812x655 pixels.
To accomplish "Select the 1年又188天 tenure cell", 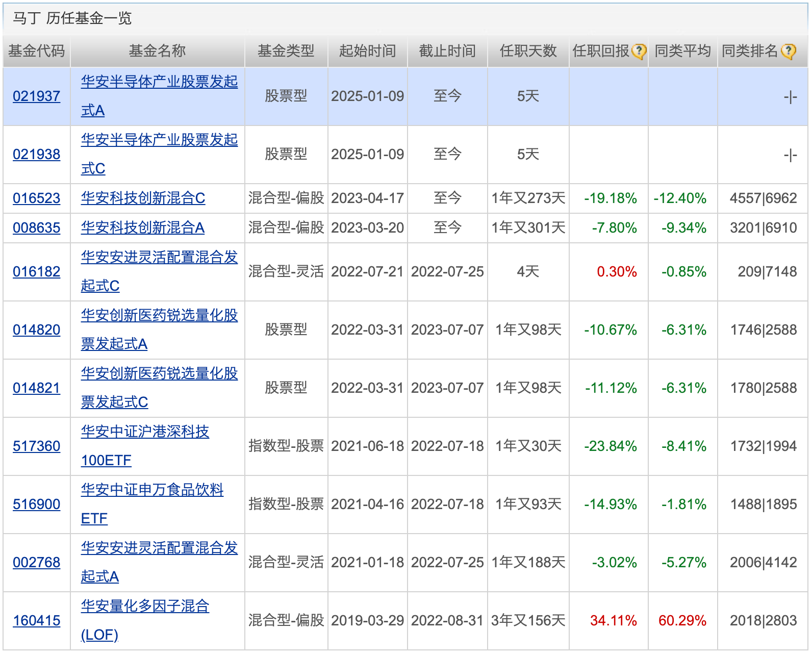I will coord(528,563).
